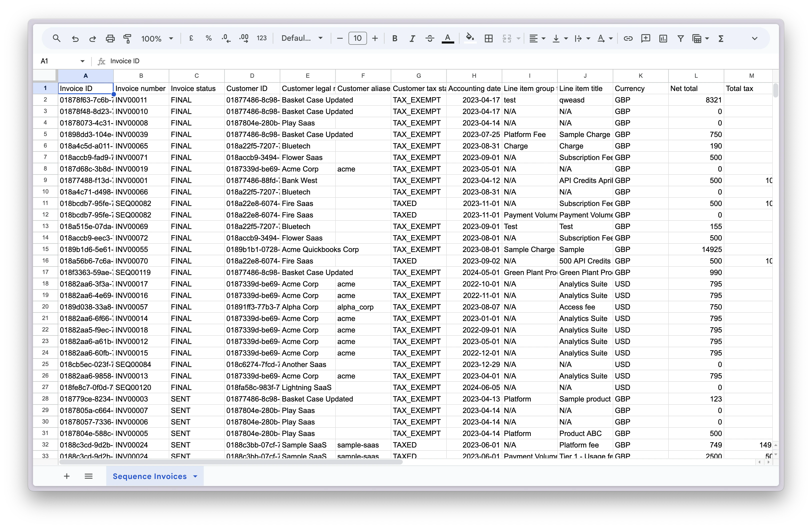
Task: Select the qweasd line item cell
Action: (x=585, y=100)
